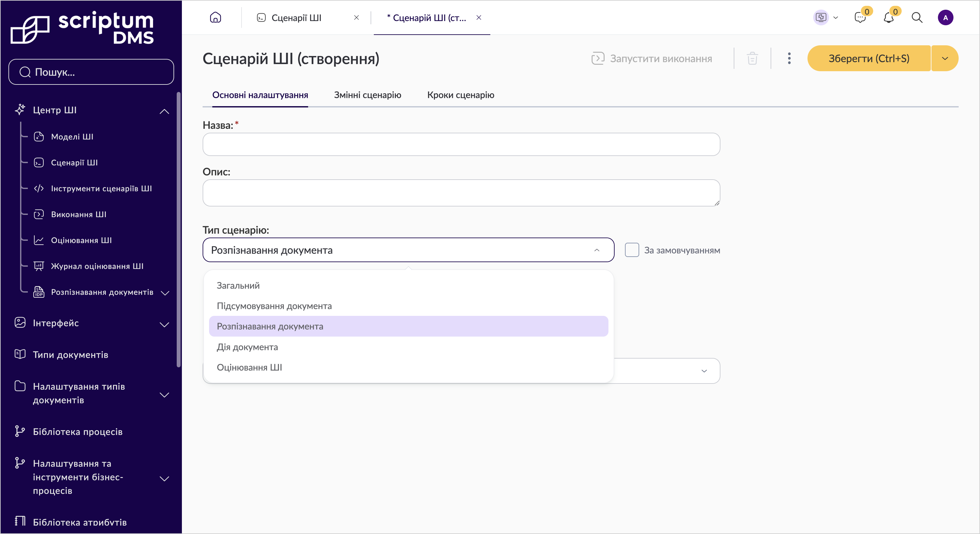Screen dimensions: 980x534
Task: Select Підсумовування документа option
Action: 408,306
